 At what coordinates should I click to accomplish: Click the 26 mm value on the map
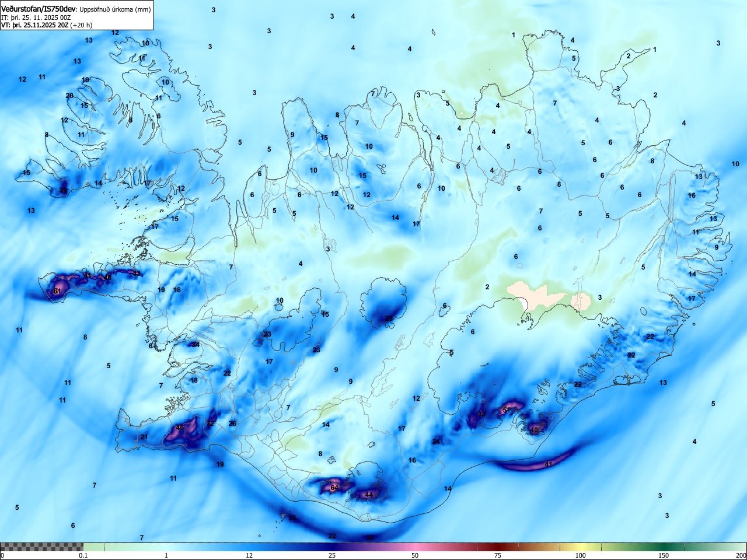232,423
